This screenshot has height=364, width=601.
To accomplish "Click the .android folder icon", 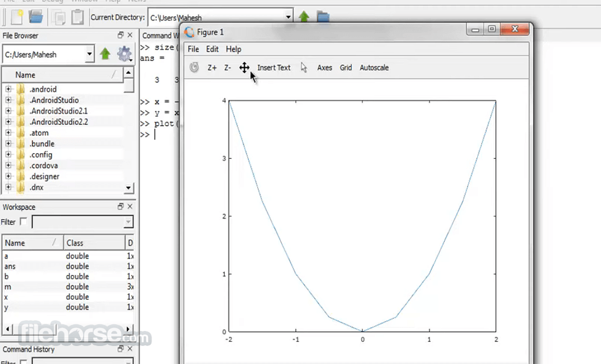I will tap(20, 89).
